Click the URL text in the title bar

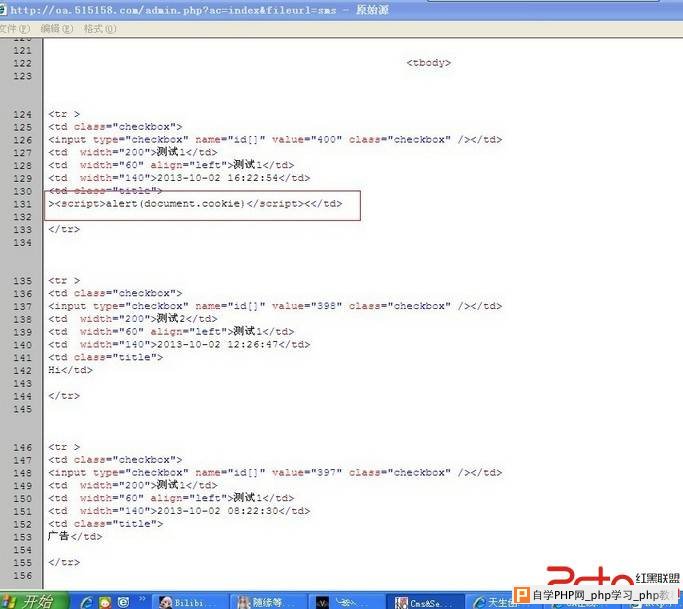[x=173, y=10]
